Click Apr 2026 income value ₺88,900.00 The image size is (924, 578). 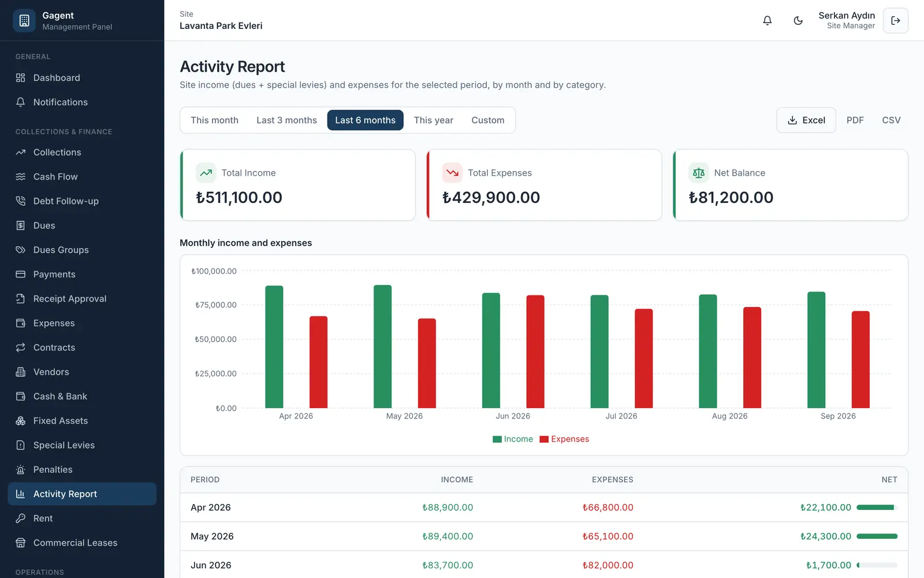pyautogui.click(x=448, y=507)
